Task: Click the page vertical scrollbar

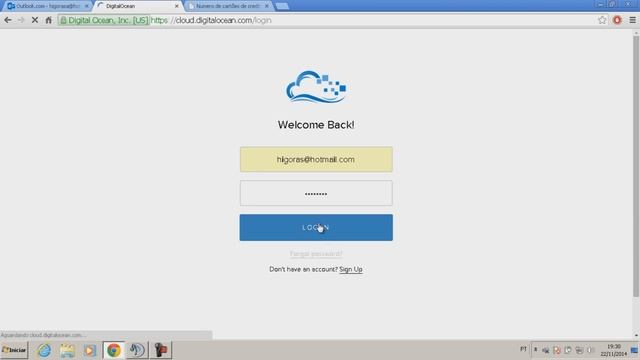Action: [x=636, y=167]
